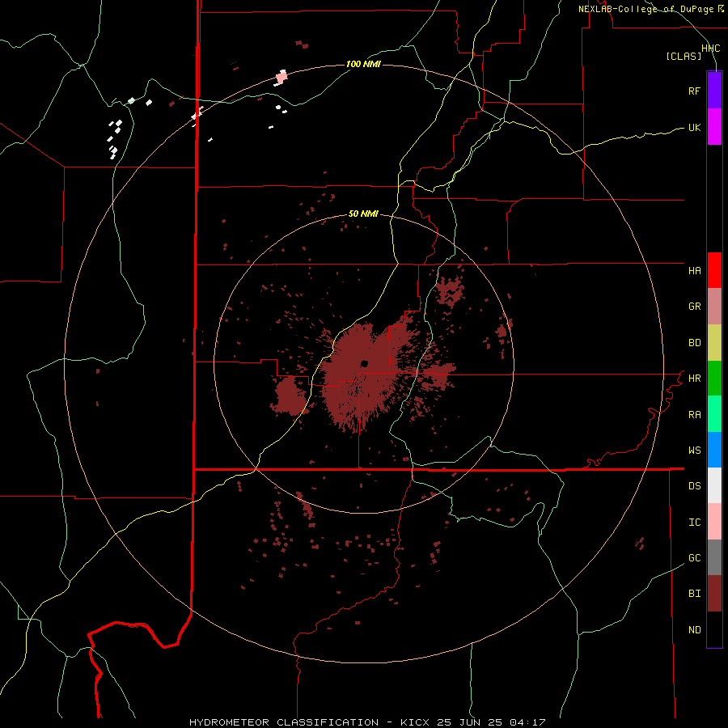Click the 25 JUN 25 date stamp
728x728 pixels.
click(x=470, y=722)
